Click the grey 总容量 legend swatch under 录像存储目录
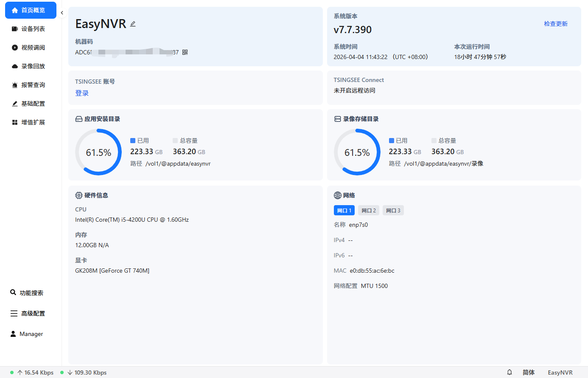588x378 pixels. coord(434,141)
